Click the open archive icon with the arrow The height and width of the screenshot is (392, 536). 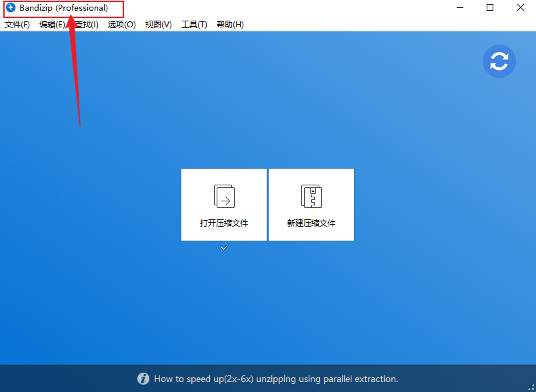[x=224, y=197]
